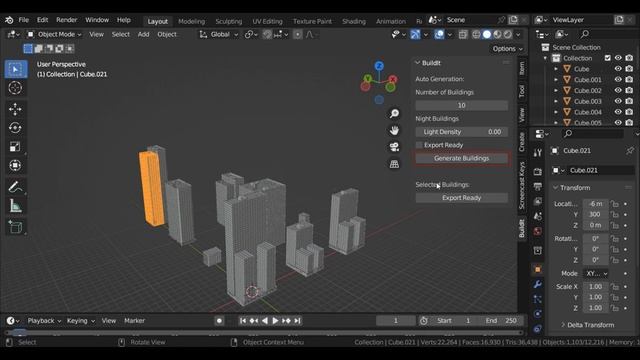Adjust the Light Density slider
640x360 pixels.
tap(462, 132)
